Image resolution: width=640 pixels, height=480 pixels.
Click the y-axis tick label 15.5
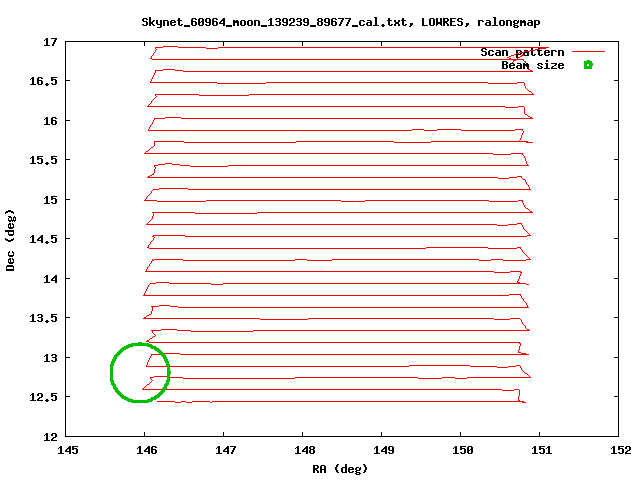pyautogui.click(x=44, y=160)
